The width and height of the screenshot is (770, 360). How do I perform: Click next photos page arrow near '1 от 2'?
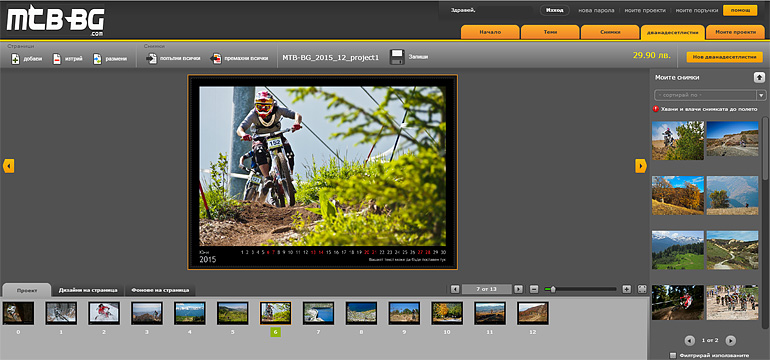click(x=731, y=340)
